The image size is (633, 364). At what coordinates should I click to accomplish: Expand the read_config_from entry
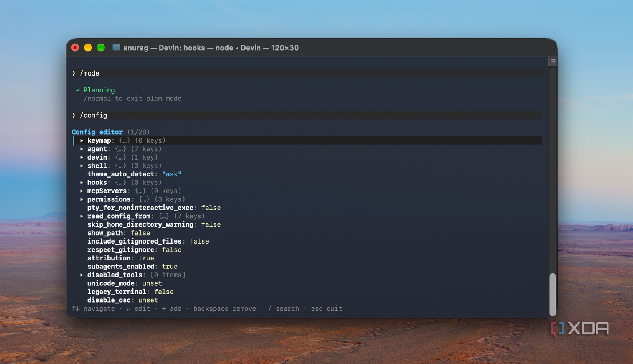point(82,216)
